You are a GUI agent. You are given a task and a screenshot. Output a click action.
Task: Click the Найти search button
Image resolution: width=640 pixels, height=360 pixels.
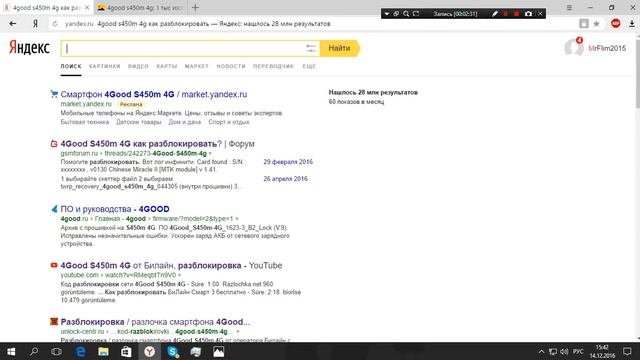pyautogui.click(x=340, y=48)
